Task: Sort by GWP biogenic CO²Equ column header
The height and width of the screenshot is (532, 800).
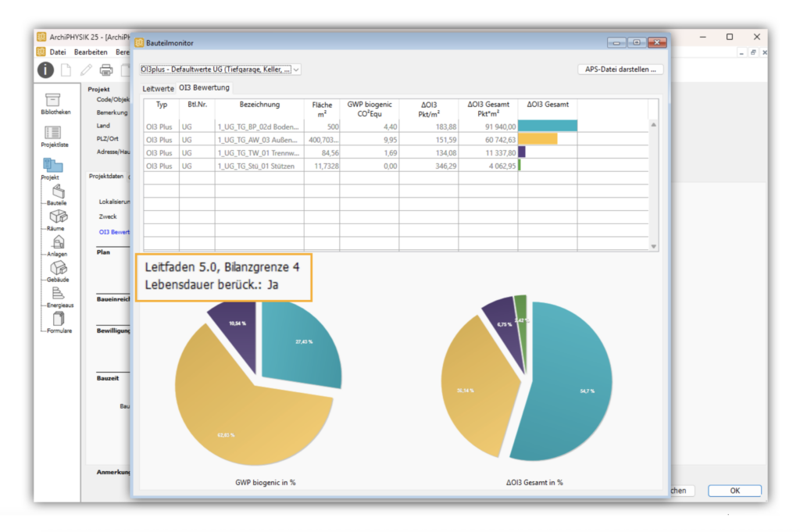Action: point(370,109)
